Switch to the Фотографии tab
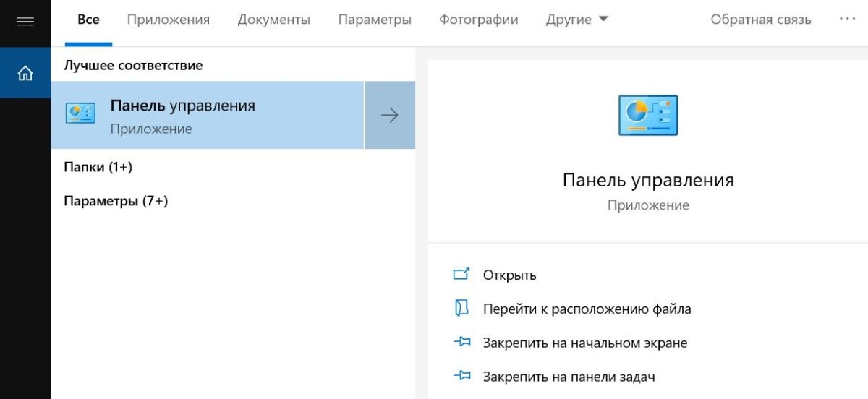Screen dimensions: 868x399 478,20
